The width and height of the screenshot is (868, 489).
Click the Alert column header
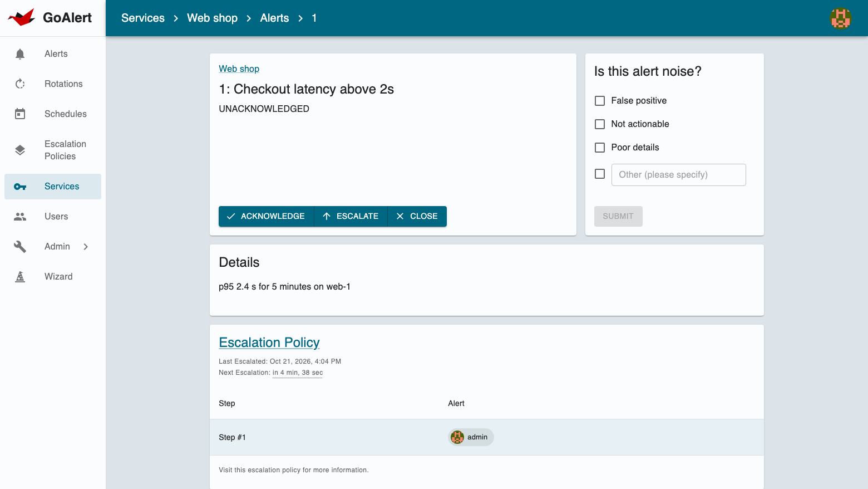pos(456,404)
